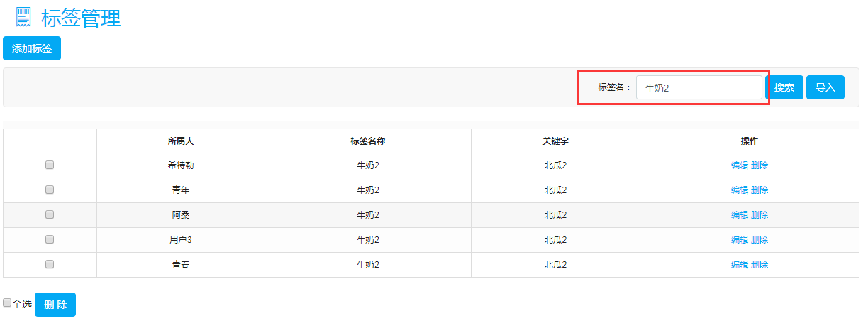The width and height of the screenshot is (868, 321).
Task: Click 删除 link in 青春 row
Action: [x=759, y=265]
